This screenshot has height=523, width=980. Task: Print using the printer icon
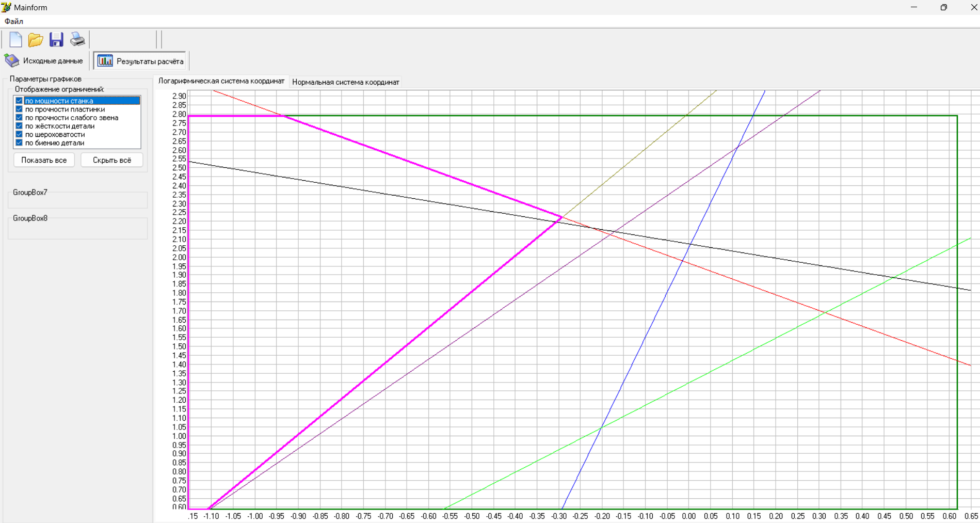pos(77,39)
